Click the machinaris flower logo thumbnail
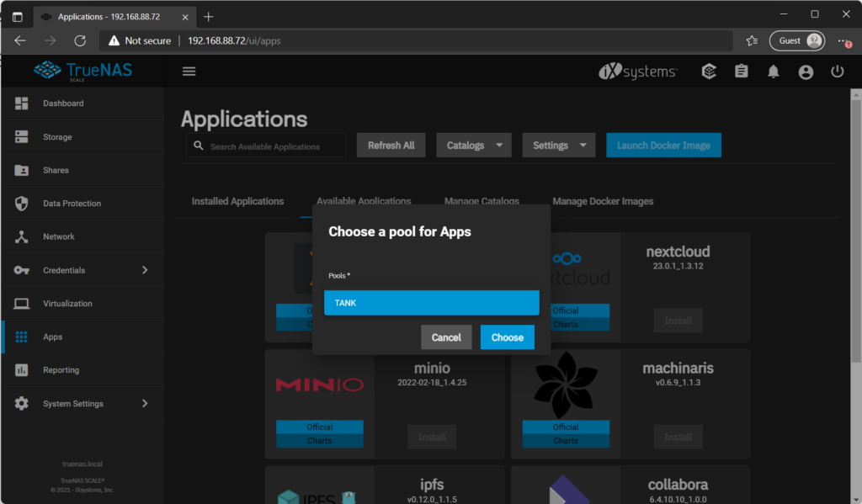Screen dimensions: 862x504 pos(566,385)
